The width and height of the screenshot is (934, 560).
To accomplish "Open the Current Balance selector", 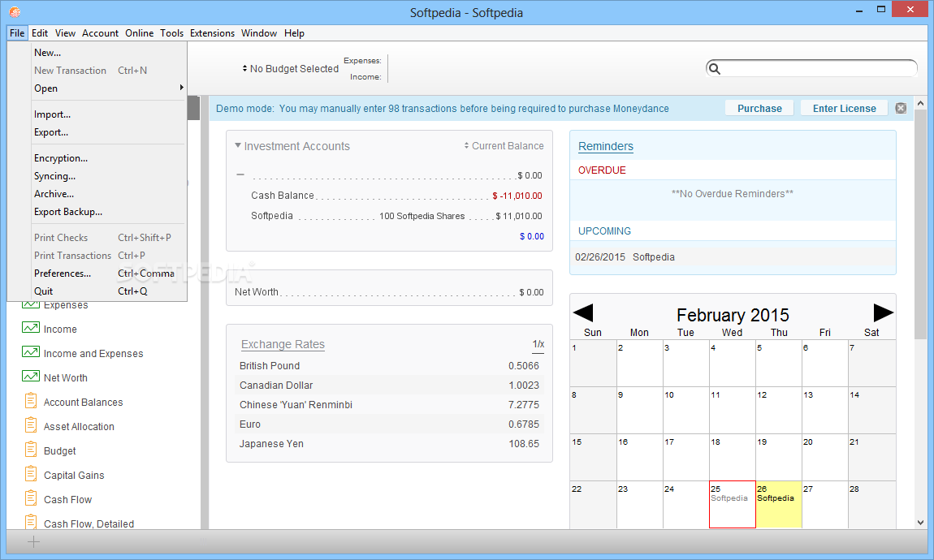I will [x=504, y=146].
